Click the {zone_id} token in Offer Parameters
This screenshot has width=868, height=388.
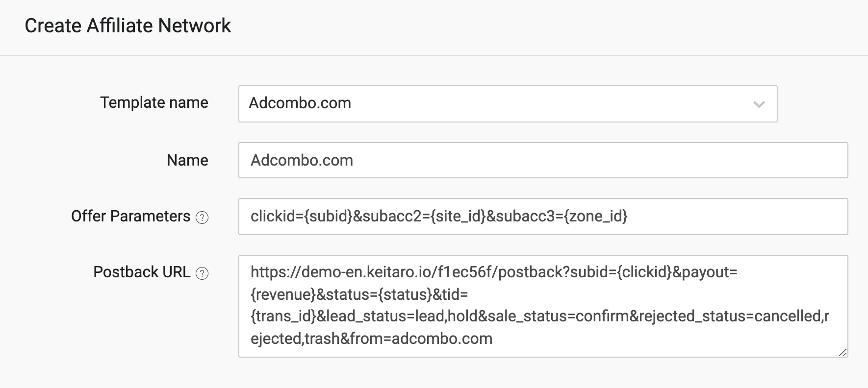[x=596, y=216]
